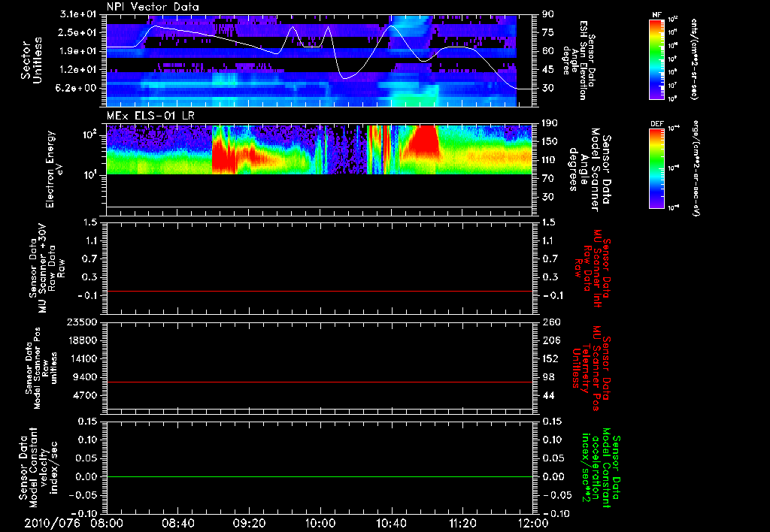Click the '45' sun elevation tick value
770x532 pixels.
click(x=548, y=69)
